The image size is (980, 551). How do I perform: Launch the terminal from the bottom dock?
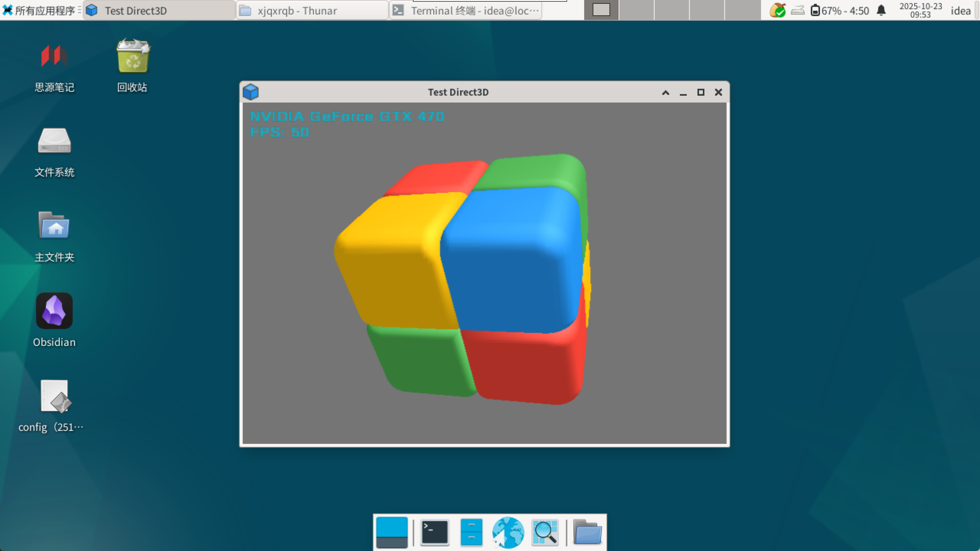pos(434,532)
